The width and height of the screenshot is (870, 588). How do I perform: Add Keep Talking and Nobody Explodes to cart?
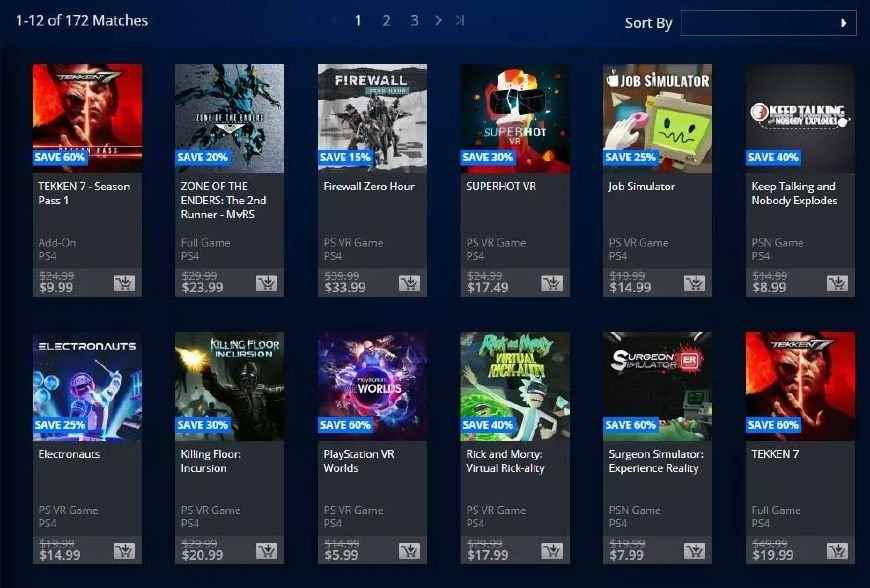point(837,283)
